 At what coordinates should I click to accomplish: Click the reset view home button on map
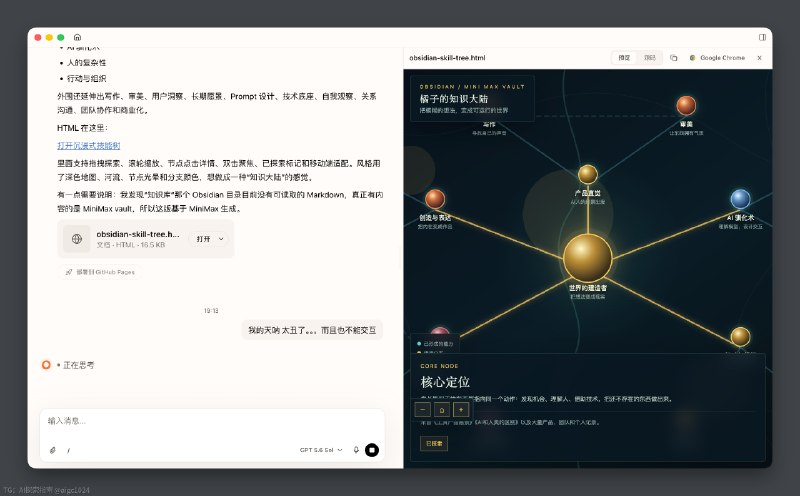(442, 410)
